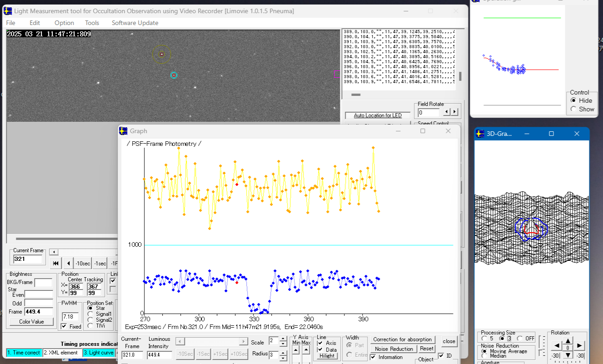Open the Option menu
Viewport: 603px width, 364px height.
(x=64, y=23)
